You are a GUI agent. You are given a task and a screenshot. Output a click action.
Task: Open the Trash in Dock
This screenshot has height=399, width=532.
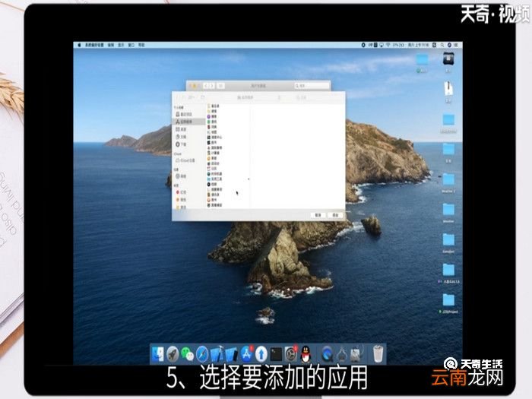point(378,354)
